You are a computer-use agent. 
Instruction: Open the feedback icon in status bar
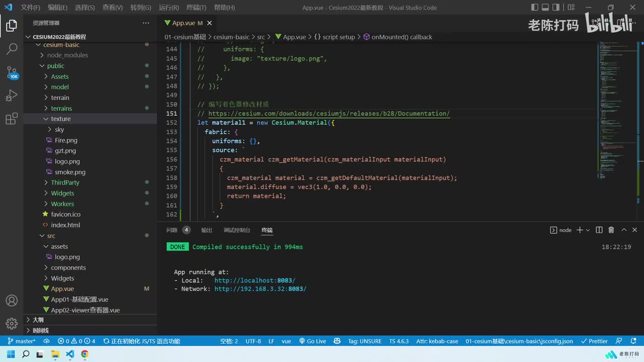[619, 341]
